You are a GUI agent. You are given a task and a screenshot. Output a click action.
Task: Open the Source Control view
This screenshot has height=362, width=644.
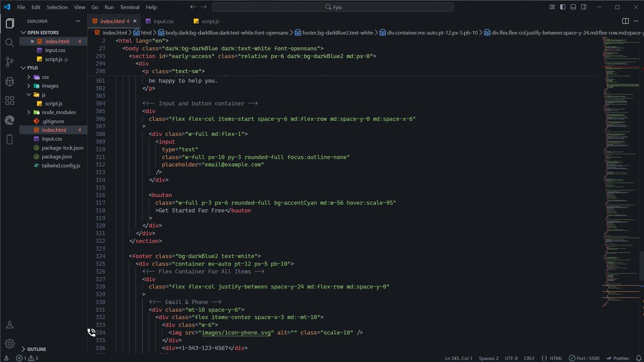(9, 61)
